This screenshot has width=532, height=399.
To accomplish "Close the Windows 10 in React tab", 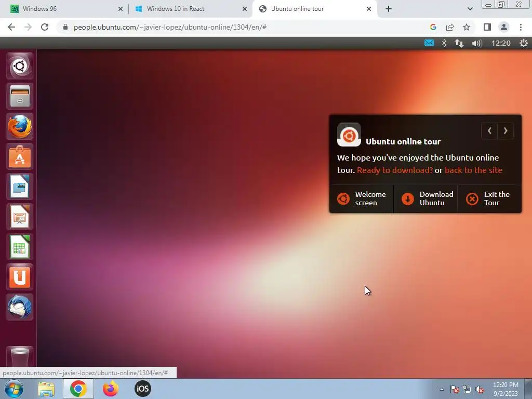I will point(245,9).
